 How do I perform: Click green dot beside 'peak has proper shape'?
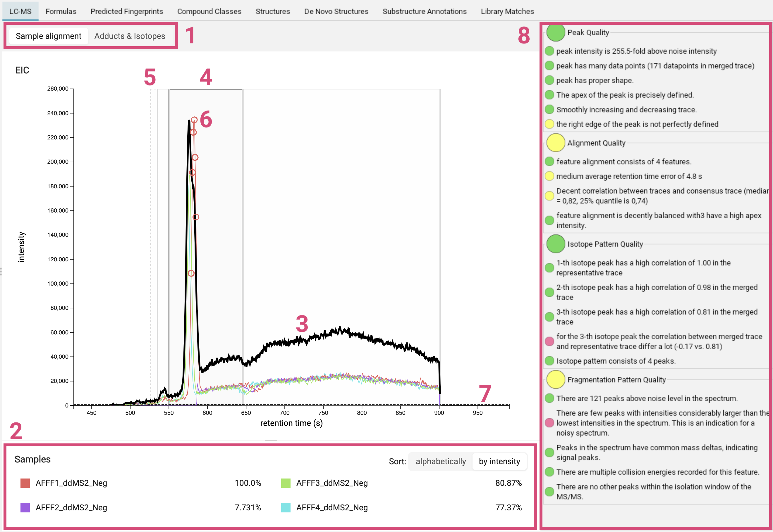pos(549,80)
